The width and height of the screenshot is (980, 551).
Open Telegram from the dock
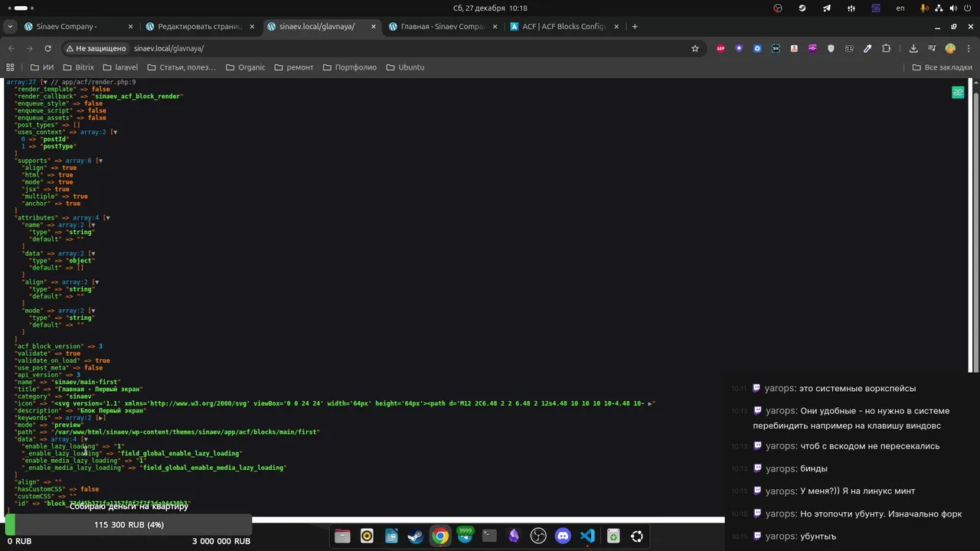tap(465, 536)
